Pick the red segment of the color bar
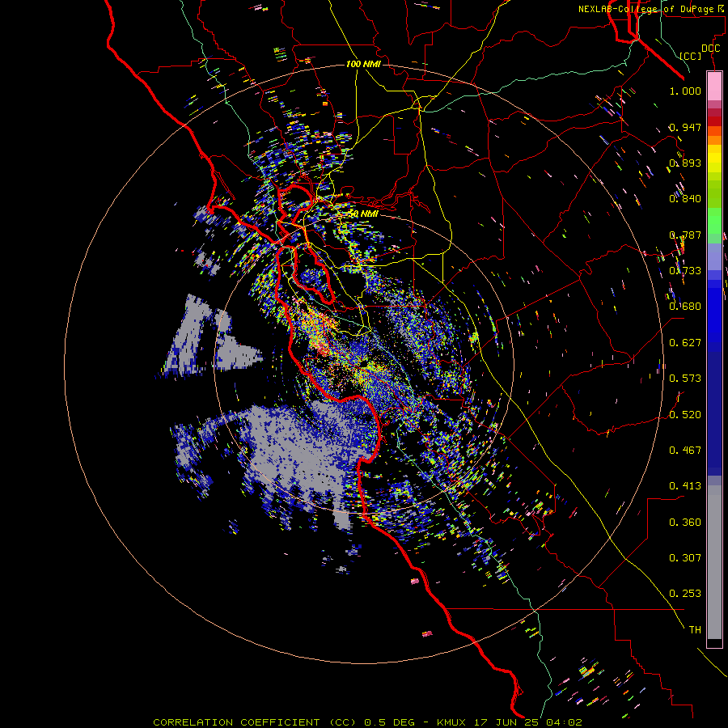This screenshot has width=728, height=728. pos(714,121)
